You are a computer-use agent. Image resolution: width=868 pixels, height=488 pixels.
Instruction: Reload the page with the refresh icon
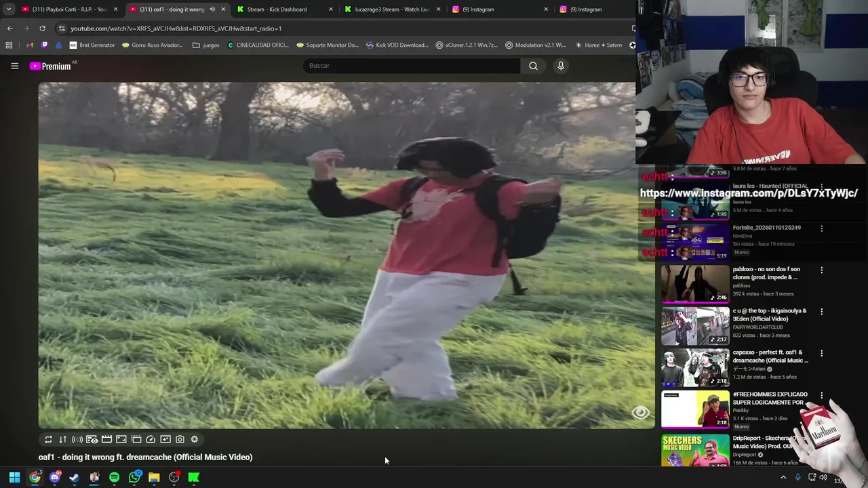(x=42, y=28)
